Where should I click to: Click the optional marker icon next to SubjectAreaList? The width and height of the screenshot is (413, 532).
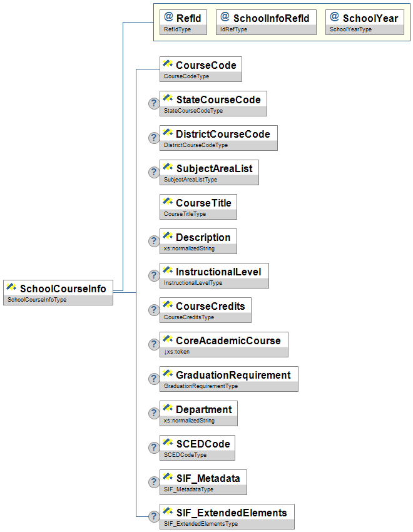[153, 172]
